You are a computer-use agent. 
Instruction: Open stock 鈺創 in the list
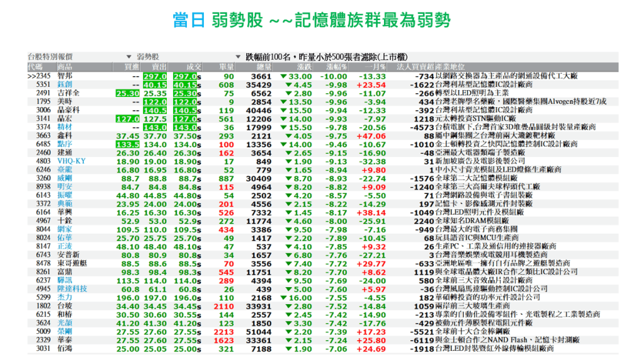65,84
